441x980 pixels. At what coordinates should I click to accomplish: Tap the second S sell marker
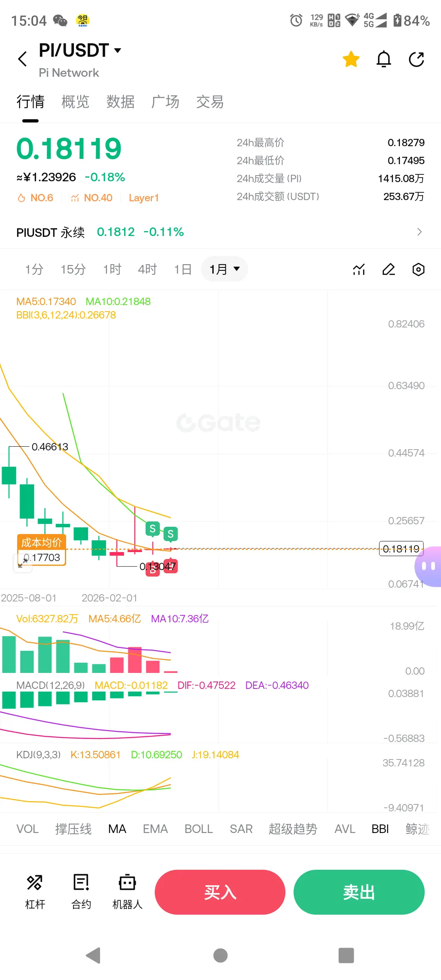pyautogui.click(x=171, y=534)
